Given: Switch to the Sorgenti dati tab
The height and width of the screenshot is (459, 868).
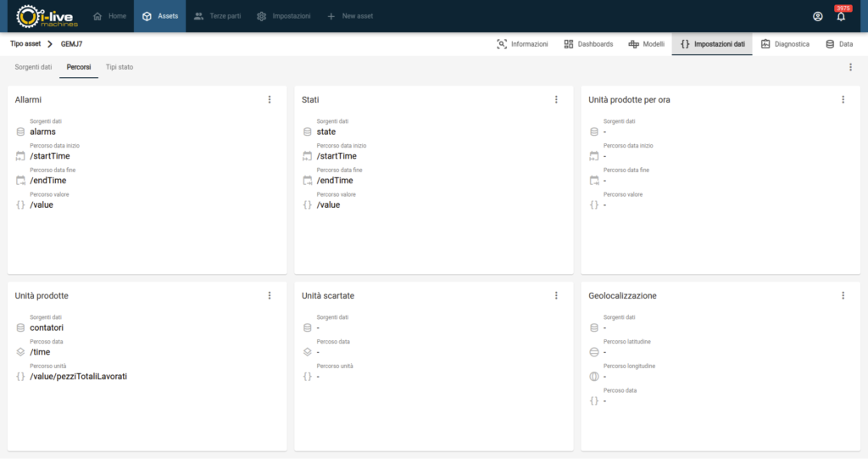Looking at the screenshot, I should tap(33, 67).
